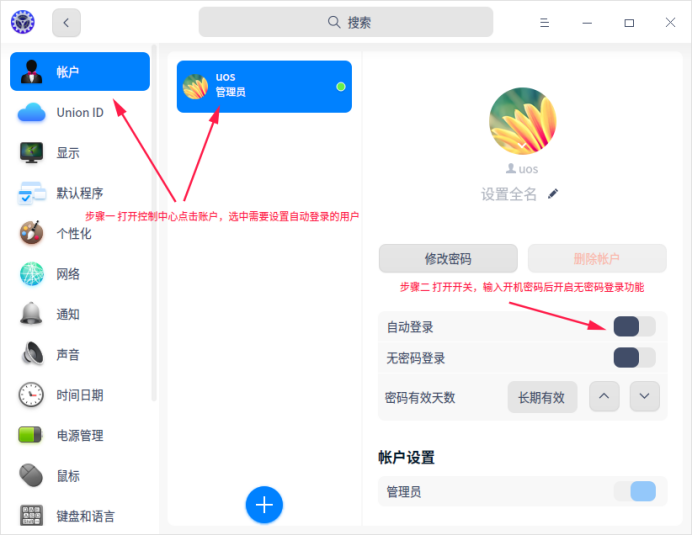Toggle the 自动登录 switch
Viewport: 692px width, 535px height.
click(x=634, y=327)
